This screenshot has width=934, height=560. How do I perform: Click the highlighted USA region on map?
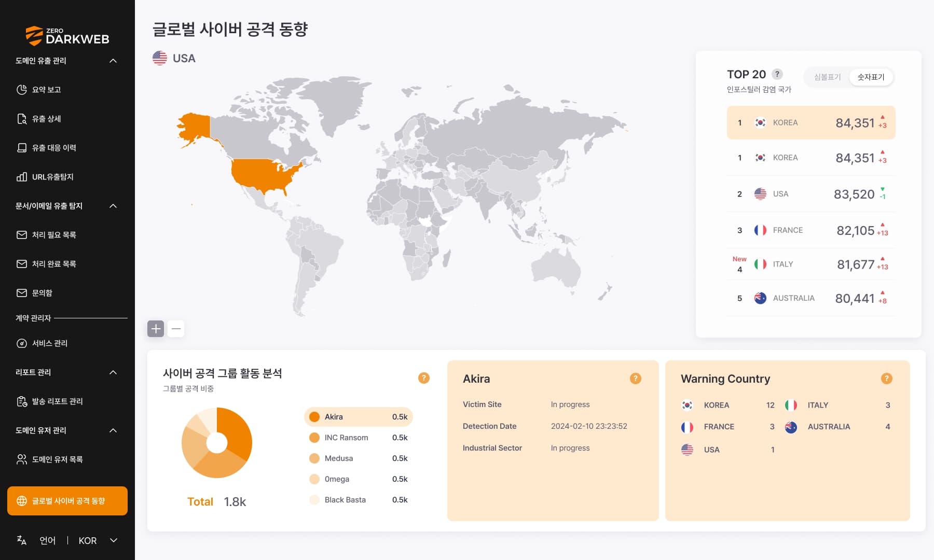(265, 174)
